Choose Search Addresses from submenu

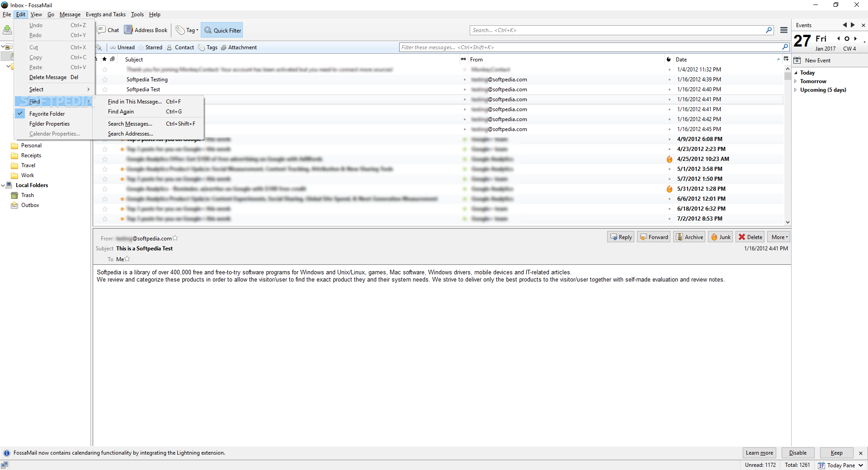[148, 134]
